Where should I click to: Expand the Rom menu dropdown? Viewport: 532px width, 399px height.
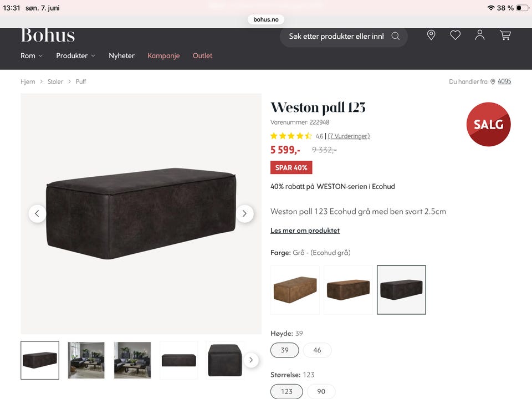[x=32, y=55]
